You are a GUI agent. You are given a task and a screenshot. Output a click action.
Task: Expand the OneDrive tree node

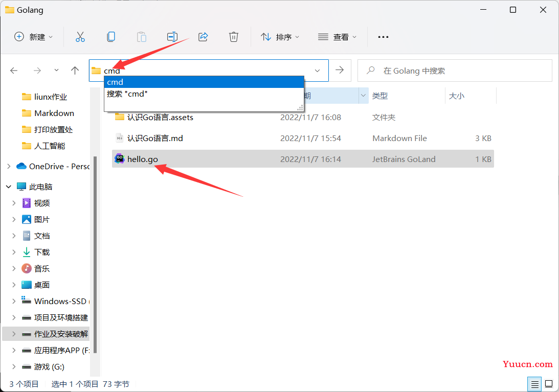pos(9,166)
